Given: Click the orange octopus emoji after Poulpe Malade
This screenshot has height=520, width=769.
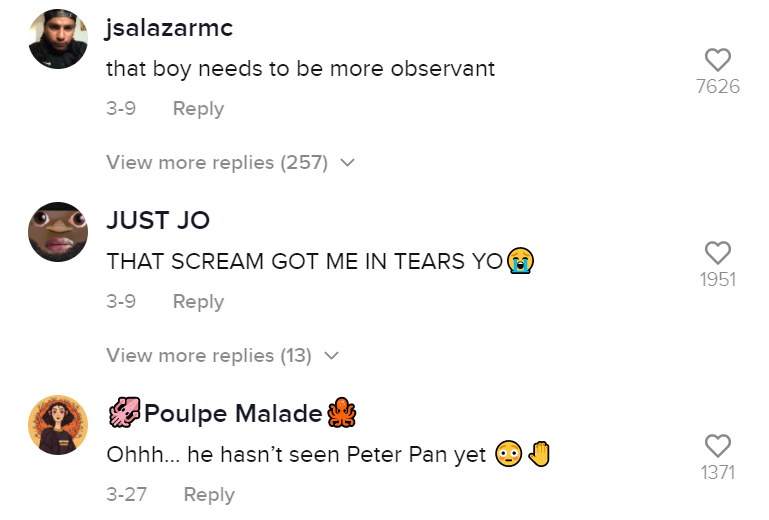Looking at the screenshot, I should (x=342, y=413).
